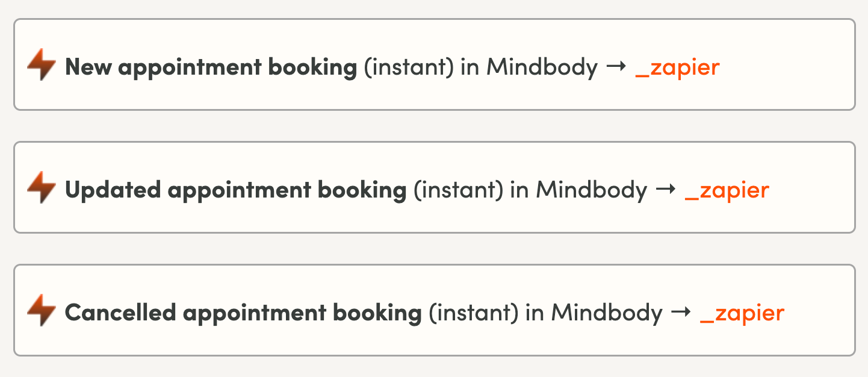Image resolution: width=868 pixels, height=377 pixels.
Task: Click "Mindbody" text in Updated appointment row
Action: tap(591, 190)
